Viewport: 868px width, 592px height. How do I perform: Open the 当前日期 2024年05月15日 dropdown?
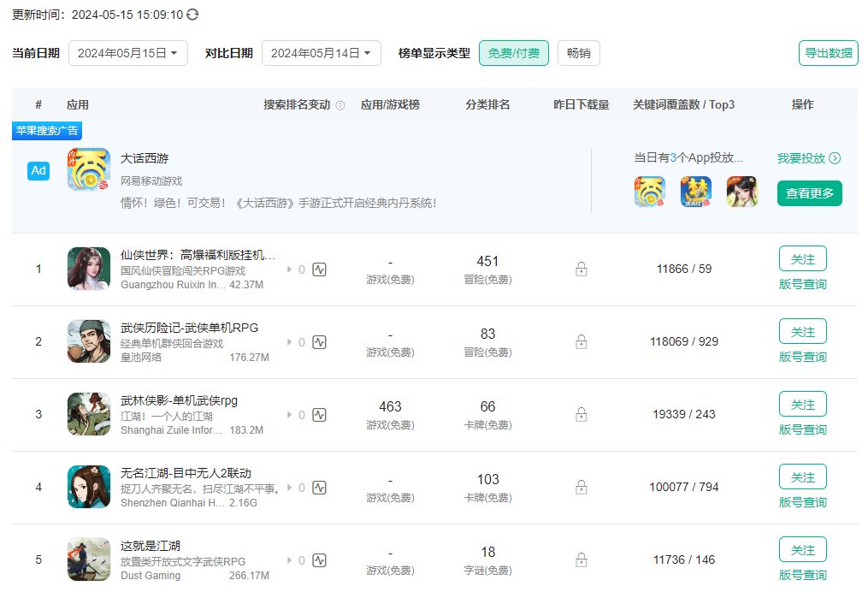(128, 53)
